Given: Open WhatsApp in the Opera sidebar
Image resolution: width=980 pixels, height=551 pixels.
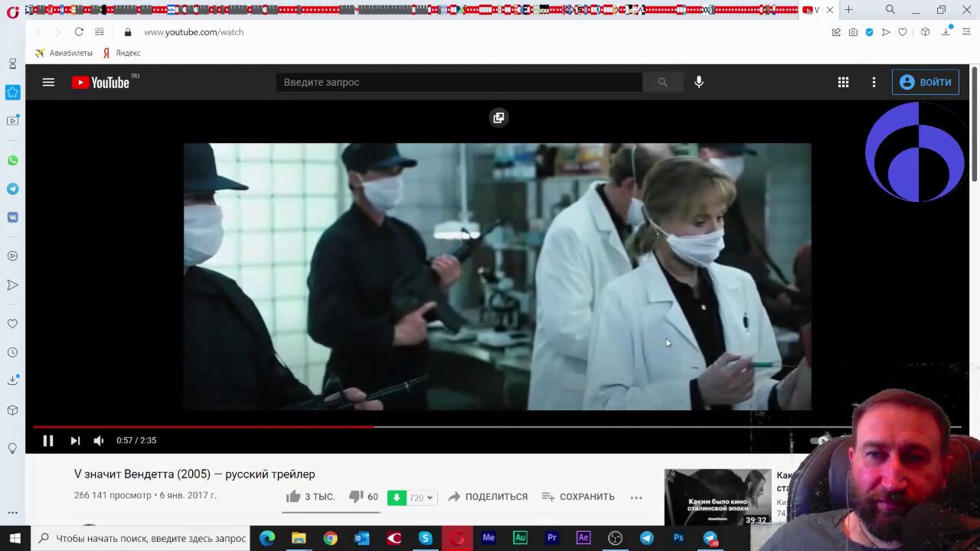Looking at the screenshot, I should 12,161.
